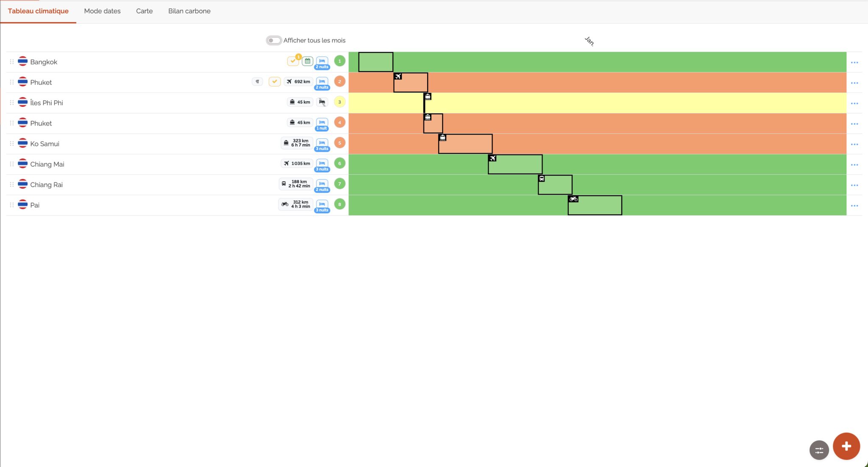Open three-dot menu for Pai row

(854, 206)
